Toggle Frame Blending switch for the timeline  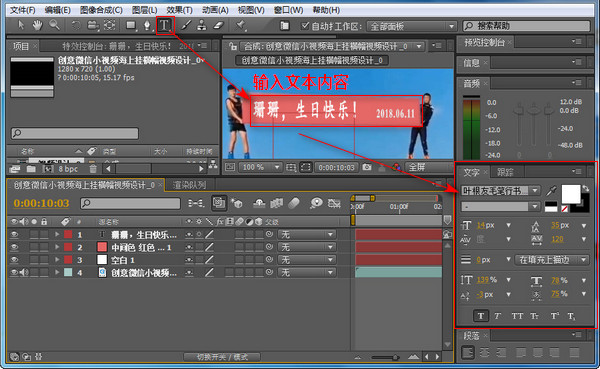[277, 203]
